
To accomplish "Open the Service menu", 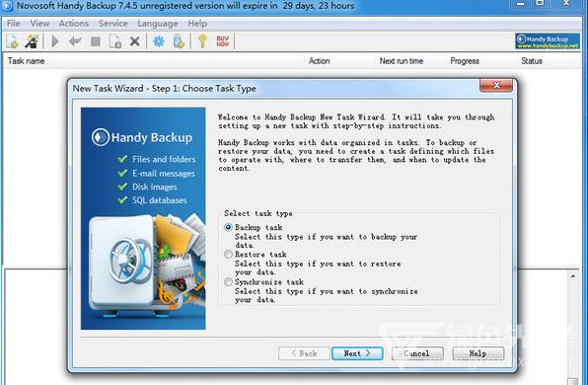I will (113, 24).
